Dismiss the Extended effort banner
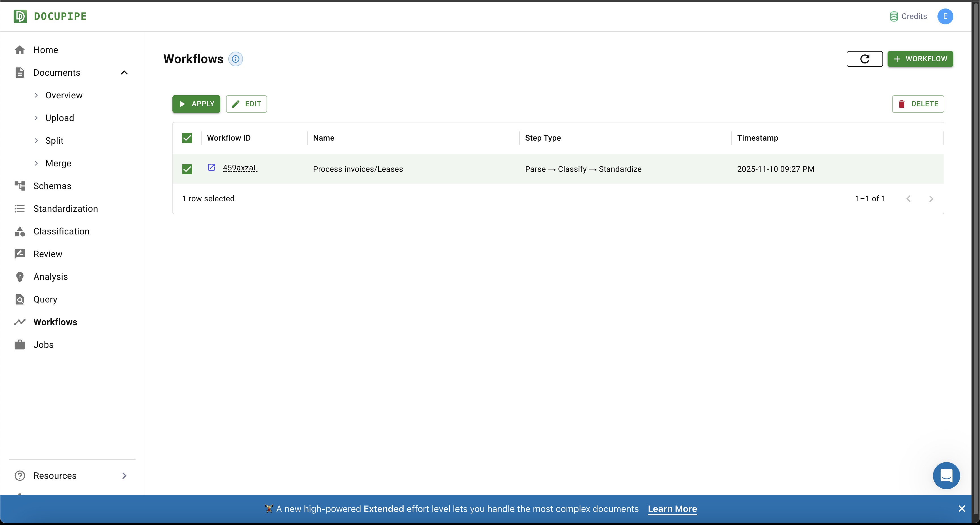The image size is (980, 525). (962, 509)
